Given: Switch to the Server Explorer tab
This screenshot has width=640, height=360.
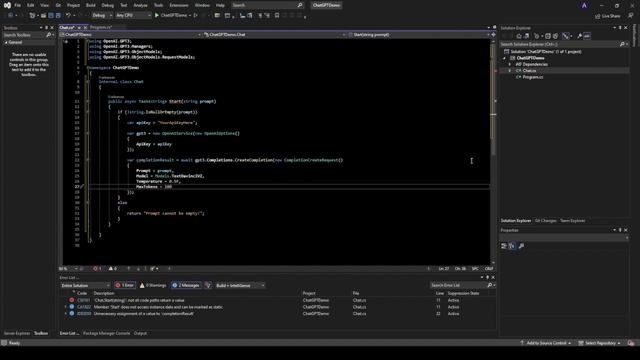Looking at the screenshot, I should click(x=17, y=333).
